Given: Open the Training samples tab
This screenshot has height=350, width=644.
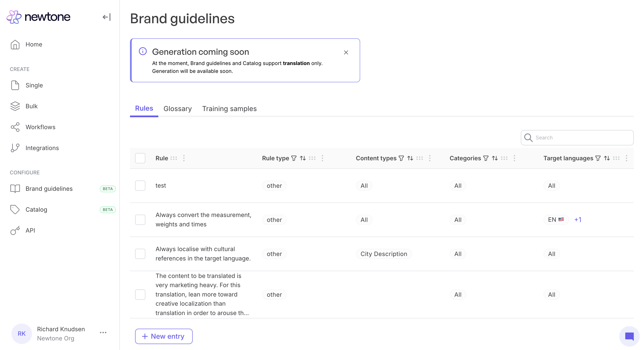Looking at the screenshot, I should [x=229, y=109].
